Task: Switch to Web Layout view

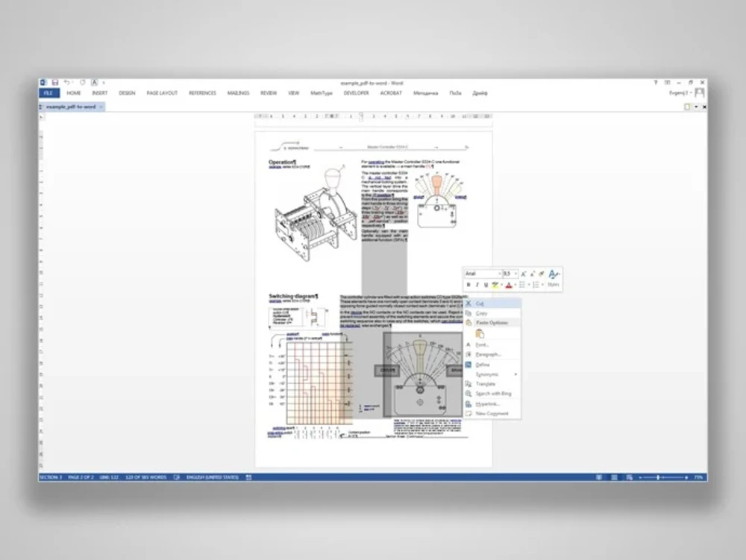Action: (x=630, y=477)
